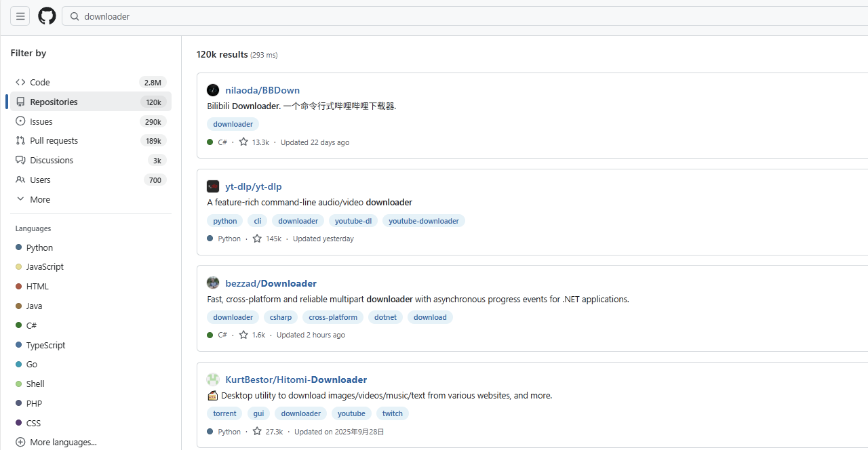Click the csharp topic tag
Image resolution: width=868 pixels, height=450 pixels.
point(281,317)
